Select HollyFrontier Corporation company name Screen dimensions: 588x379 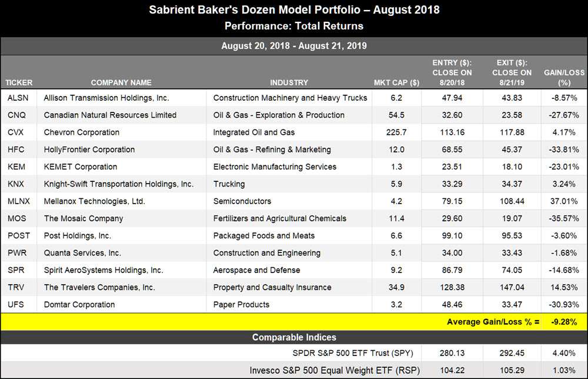click(89, 149)
